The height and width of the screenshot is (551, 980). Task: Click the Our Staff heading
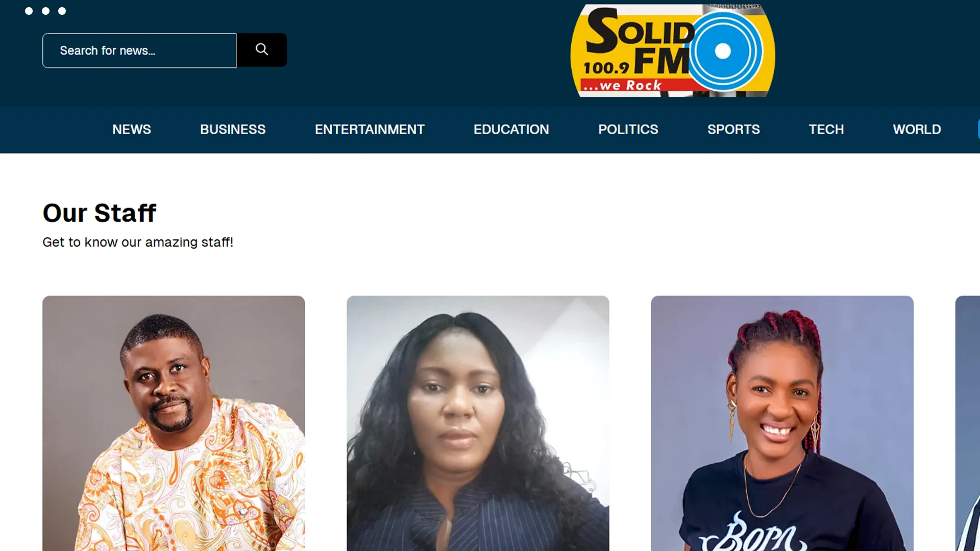point(100,213)
